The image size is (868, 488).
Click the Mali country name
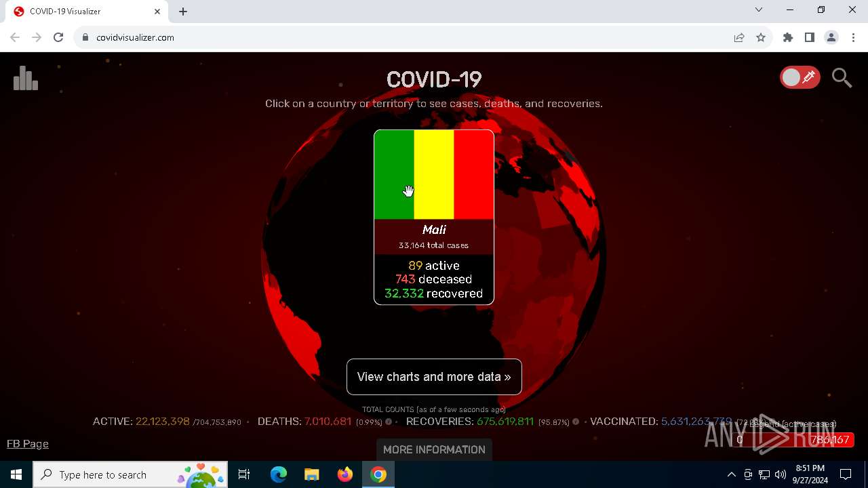434,230
